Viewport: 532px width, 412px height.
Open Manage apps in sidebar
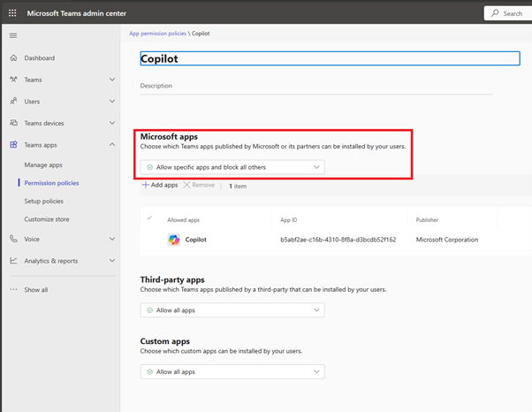(x=43, y=165)
